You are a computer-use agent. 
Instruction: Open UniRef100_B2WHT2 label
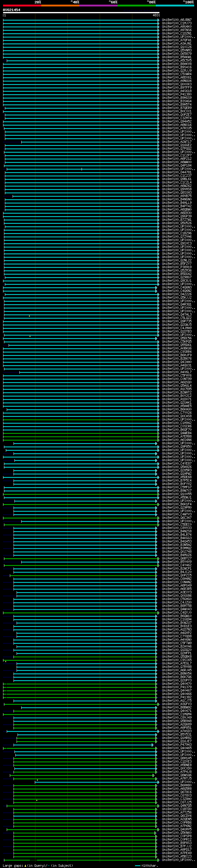(x=177, y=392)
